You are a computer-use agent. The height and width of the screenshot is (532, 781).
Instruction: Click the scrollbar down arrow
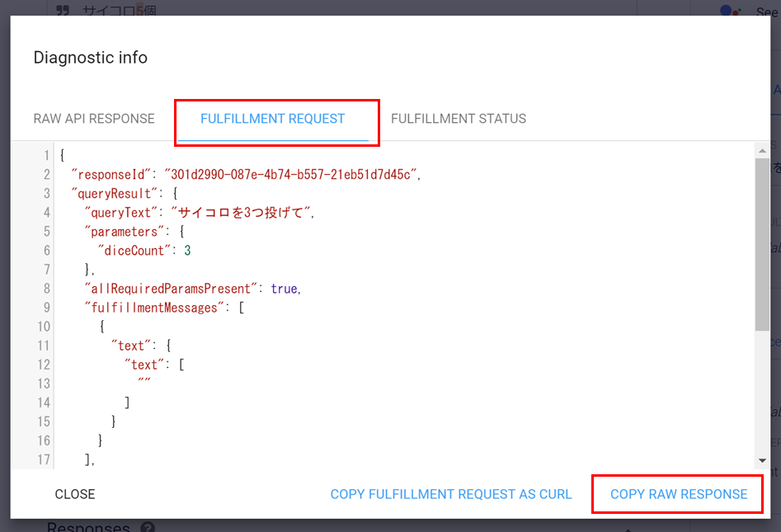762,461
